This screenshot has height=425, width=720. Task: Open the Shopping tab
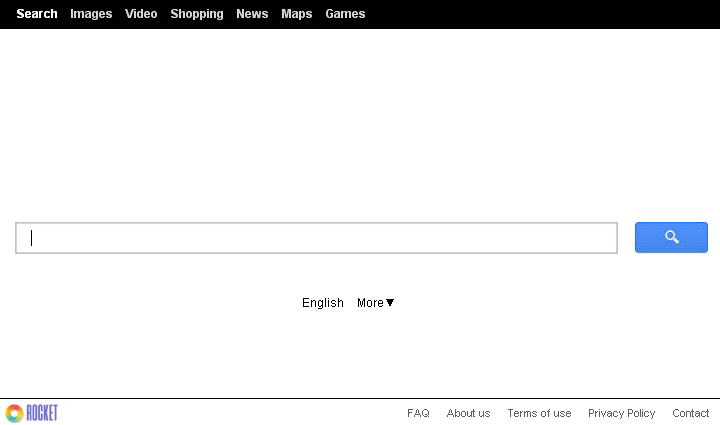(x=197, y=14)
